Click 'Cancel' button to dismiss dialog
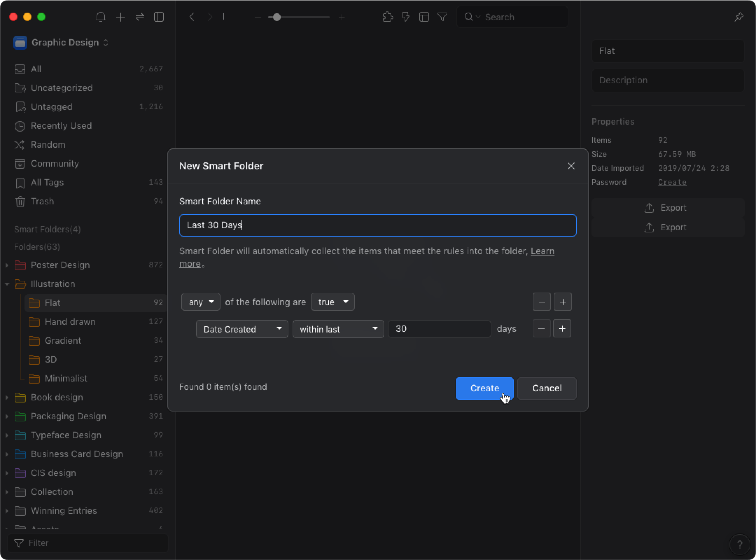Image resolution: width=756 pixels, height=560 pixels. point(547,388)
